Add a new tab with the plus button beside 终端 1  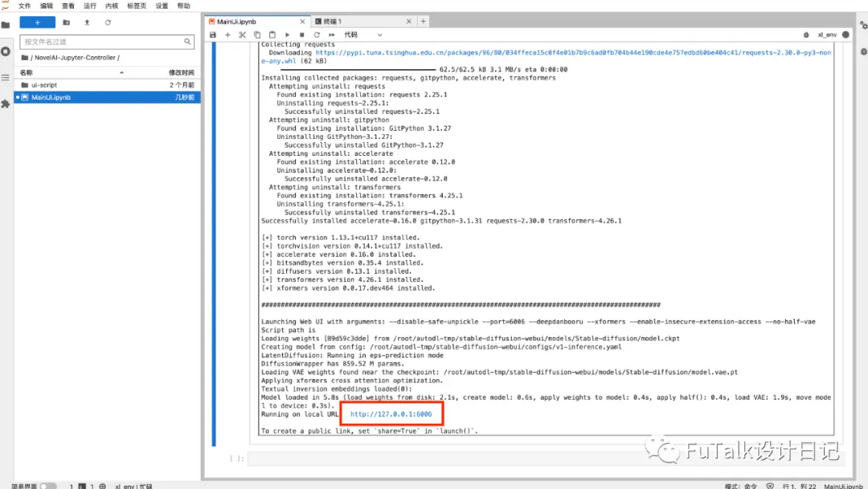423,22
